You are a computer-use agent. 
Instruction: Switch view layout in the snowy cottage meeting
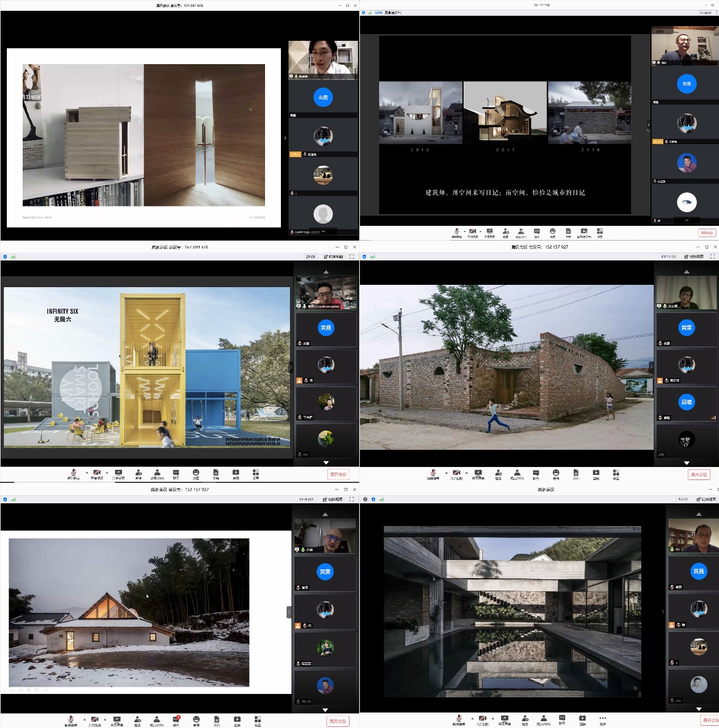coord(333,499)
